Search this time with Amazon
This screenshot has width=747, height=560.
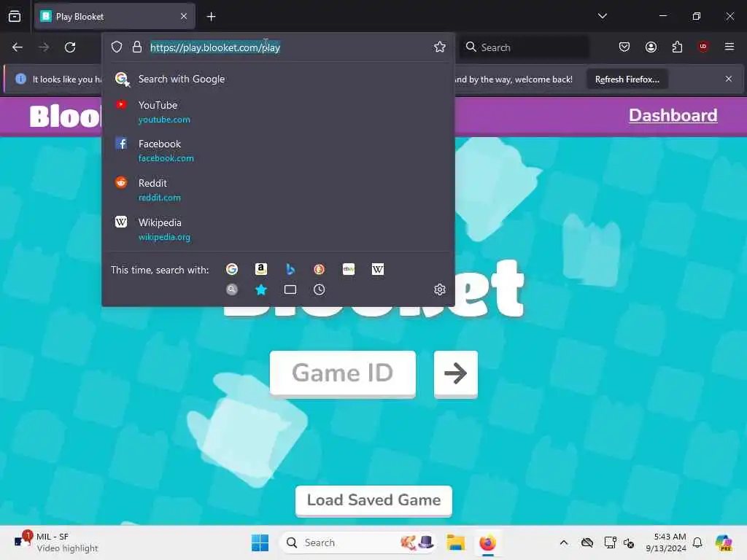point(260,269)
